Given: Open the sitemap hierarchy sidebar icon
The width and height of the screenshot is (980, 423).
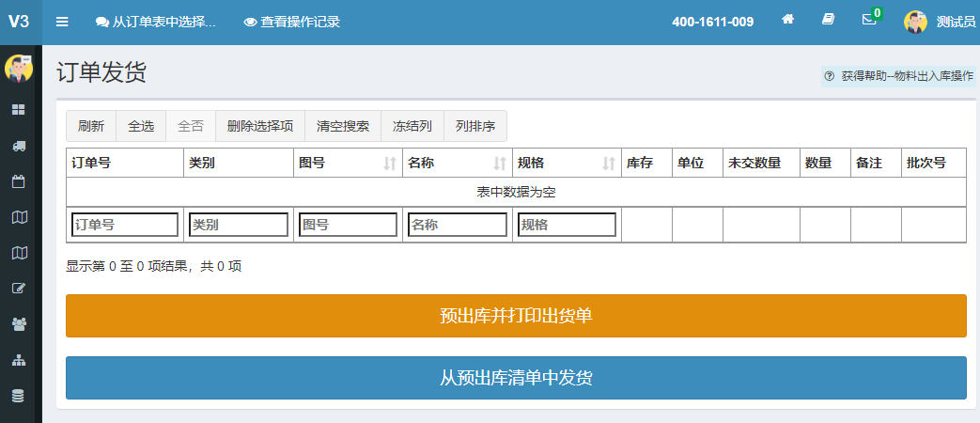Looking at the screenshot, I should tap(20, 360).
